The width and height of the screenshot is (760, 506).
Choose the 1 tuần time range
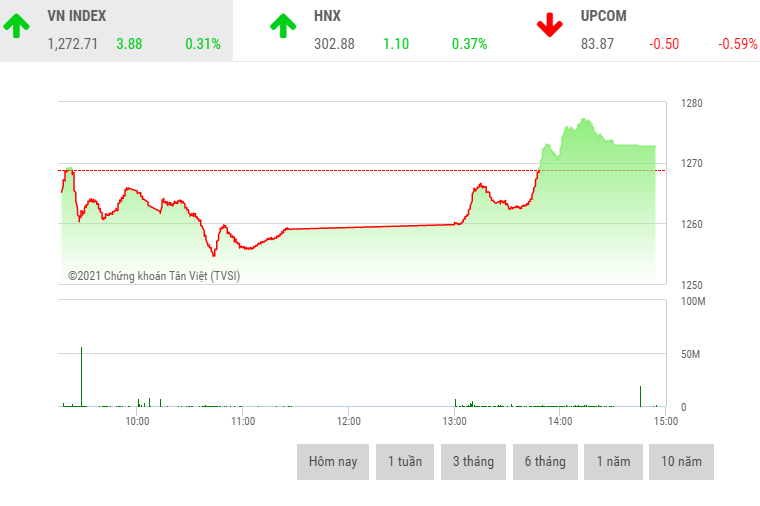[x=405, y=462]
